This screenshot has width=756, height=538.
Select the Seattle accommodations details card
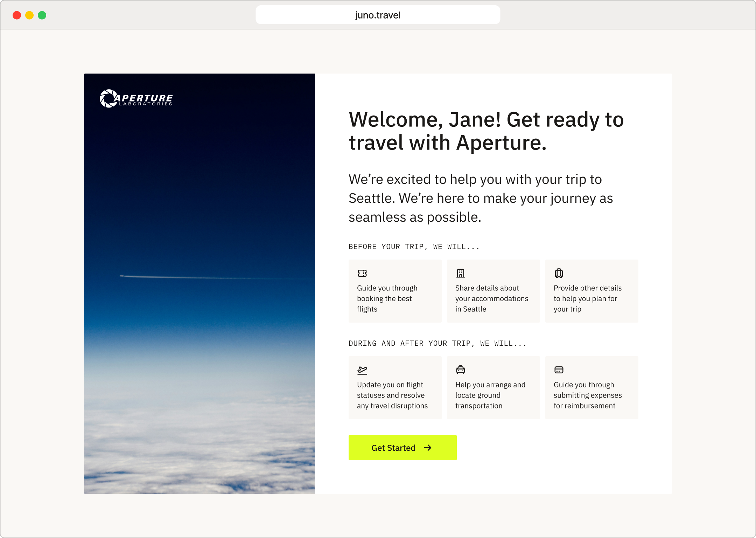(493, 291)
